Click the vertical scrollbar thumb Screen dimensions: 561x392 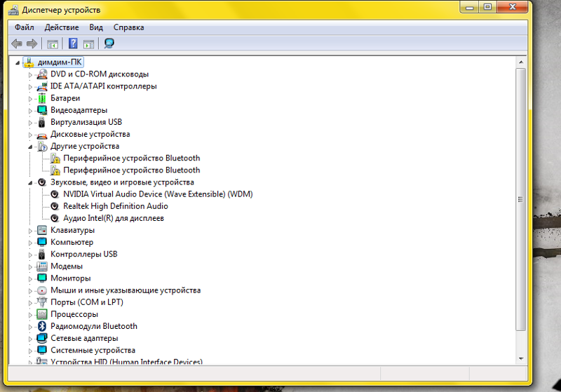click(520, 200)
